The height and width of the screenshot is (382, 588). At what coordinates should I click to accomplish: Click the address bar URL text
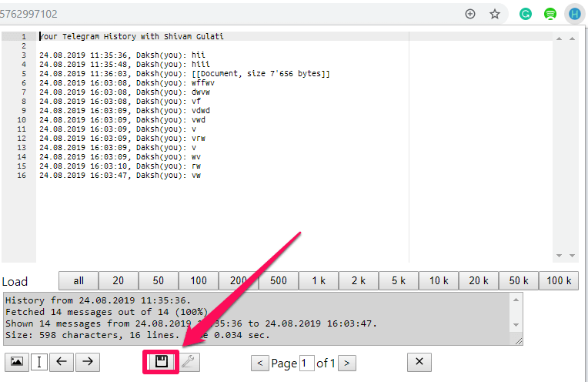(28, 15)
